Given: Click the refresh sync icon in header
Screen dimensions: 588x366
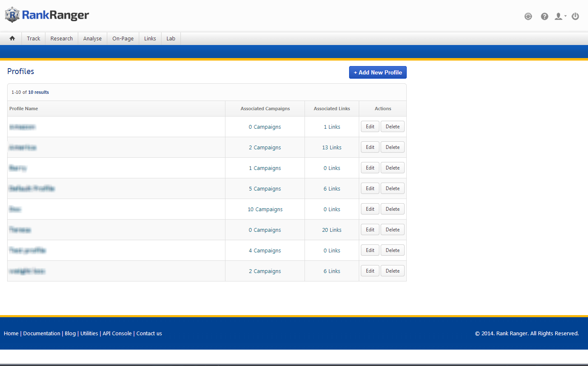Looking at the screenshot, I should [528, 16].
